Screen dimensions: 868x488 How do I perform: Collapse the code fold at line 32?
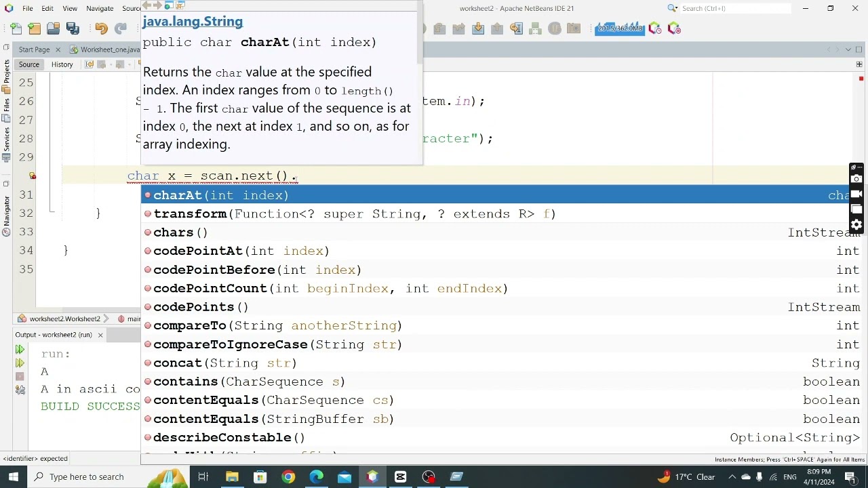tap(52, 212)
